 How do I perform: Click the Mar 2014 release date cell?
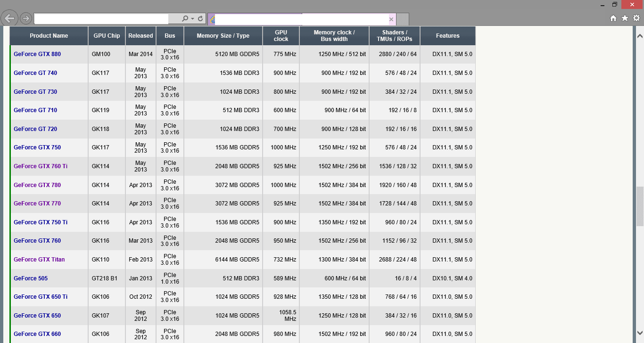pyautogui.click(x=140, y=54)
